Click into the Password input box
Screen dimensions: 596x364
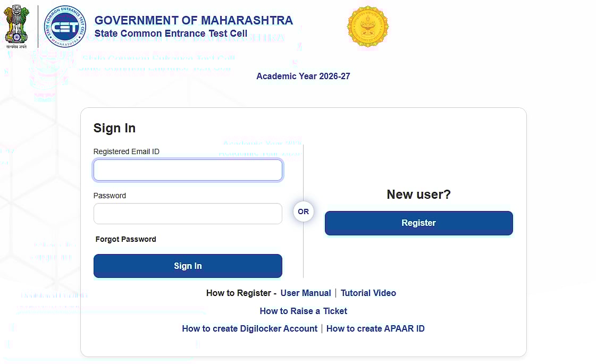188,214
